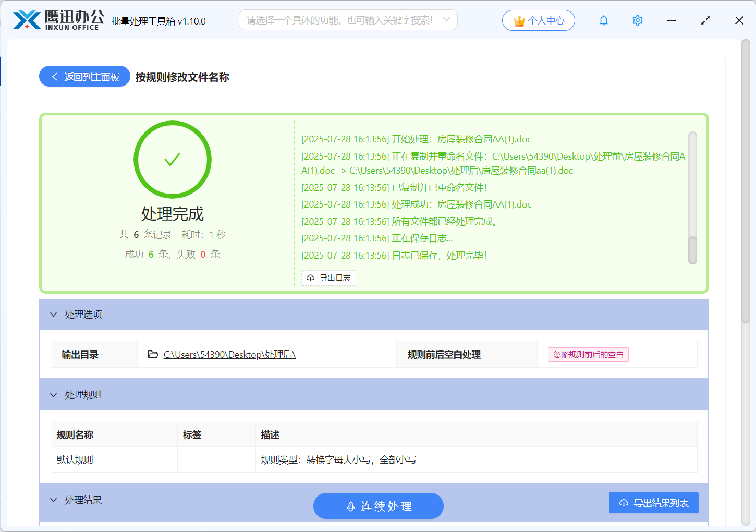Click 导出日志 button

(328, 278)
